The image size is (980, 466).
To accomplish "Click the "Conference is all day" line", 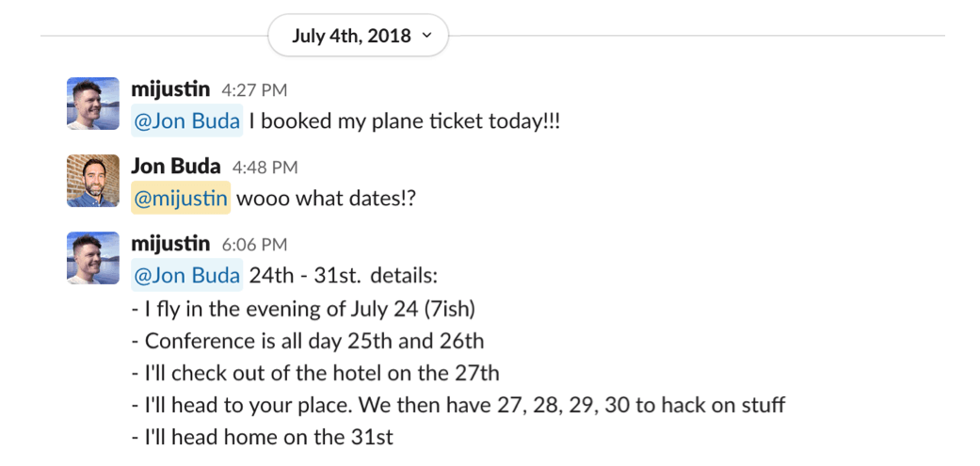I will coord(309,341).
